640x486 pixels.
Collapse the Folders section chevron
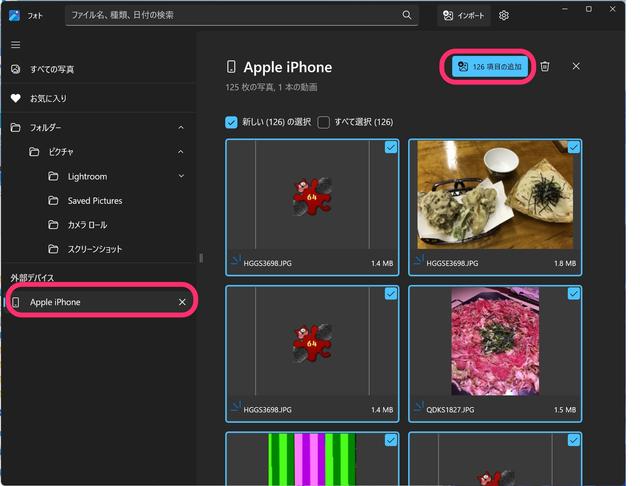181,128
